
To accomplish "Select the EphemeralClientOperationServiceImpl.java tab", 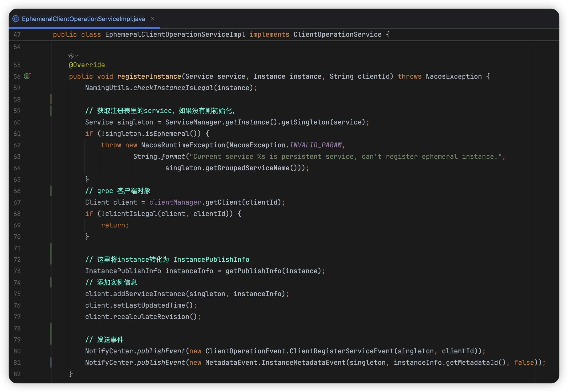I will pos(83,19).
